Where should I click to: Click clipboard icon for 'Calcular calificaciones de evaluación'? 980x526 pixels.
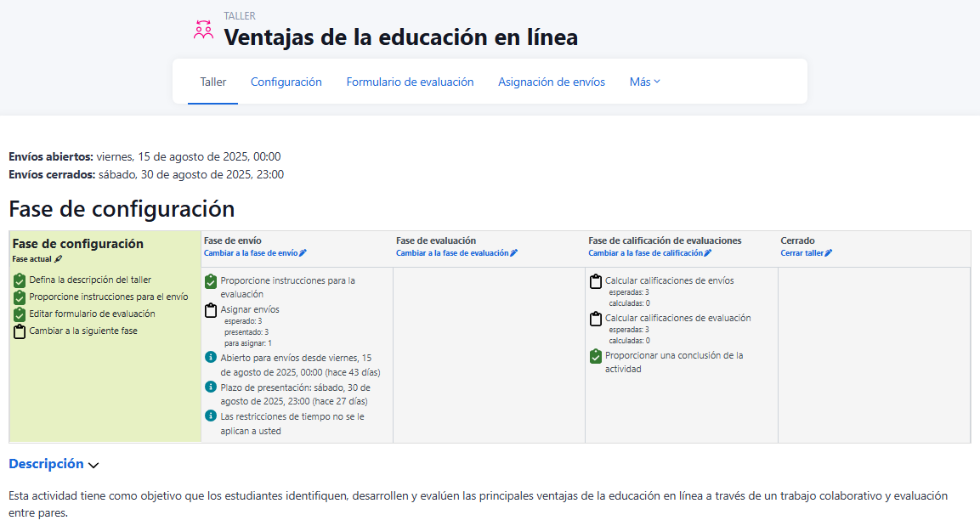[596, 319]
